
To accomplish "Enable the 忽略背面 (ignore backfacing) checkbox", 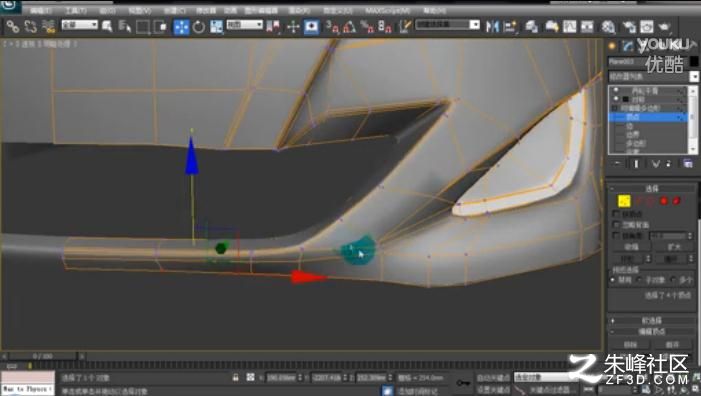I will click(x=616, y=224).
